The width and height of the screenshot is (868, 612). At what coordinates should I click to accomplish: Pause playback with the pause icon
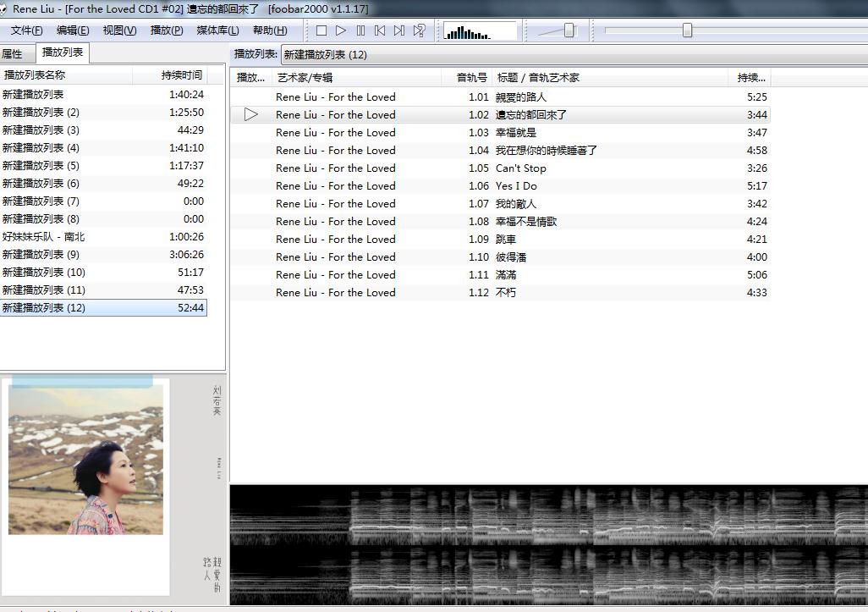(360, 30)
